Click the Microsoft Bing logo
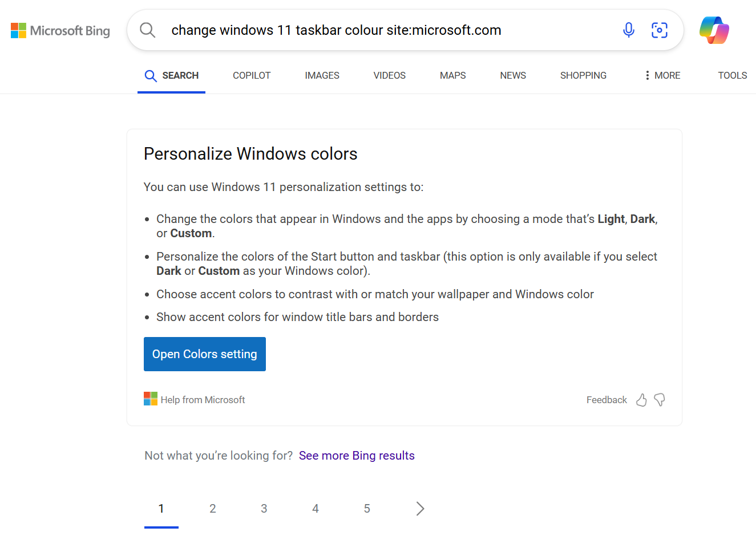Screen dimensions: 756x548 (x=60, y=31)
